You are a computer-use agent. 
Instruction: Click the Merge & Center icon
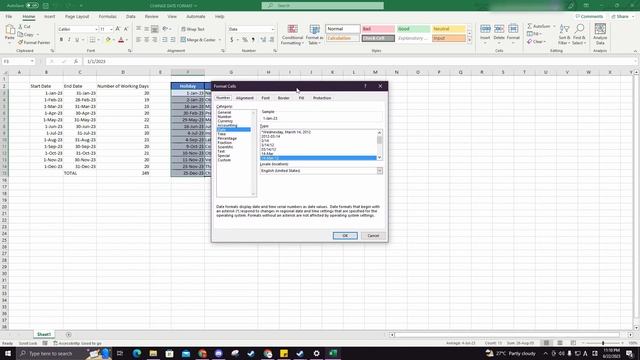(x=183, y=40)
